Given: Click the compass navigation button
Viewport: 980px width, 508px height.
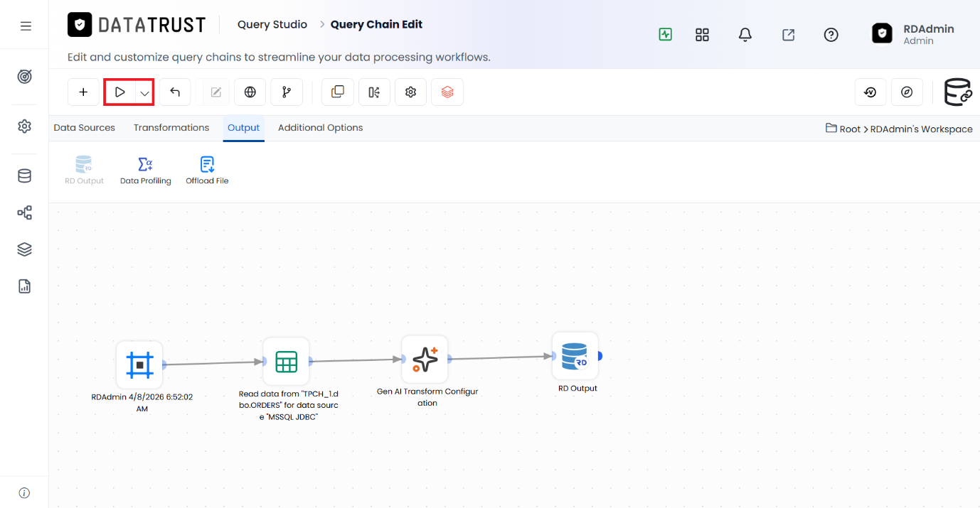Looking at the screenshot, I should click(907, 92).
